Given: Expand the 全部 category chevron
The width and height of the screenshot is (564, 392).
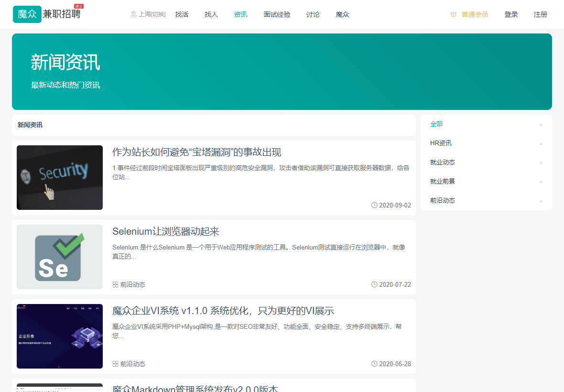Looking at the screenshot, I should [541, 125].
